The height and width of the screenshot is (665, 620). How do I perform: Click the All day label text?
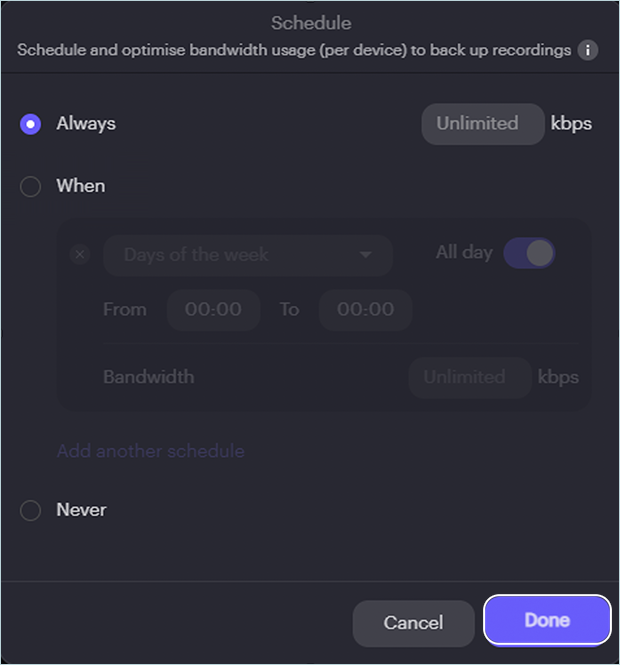point(464,252)
